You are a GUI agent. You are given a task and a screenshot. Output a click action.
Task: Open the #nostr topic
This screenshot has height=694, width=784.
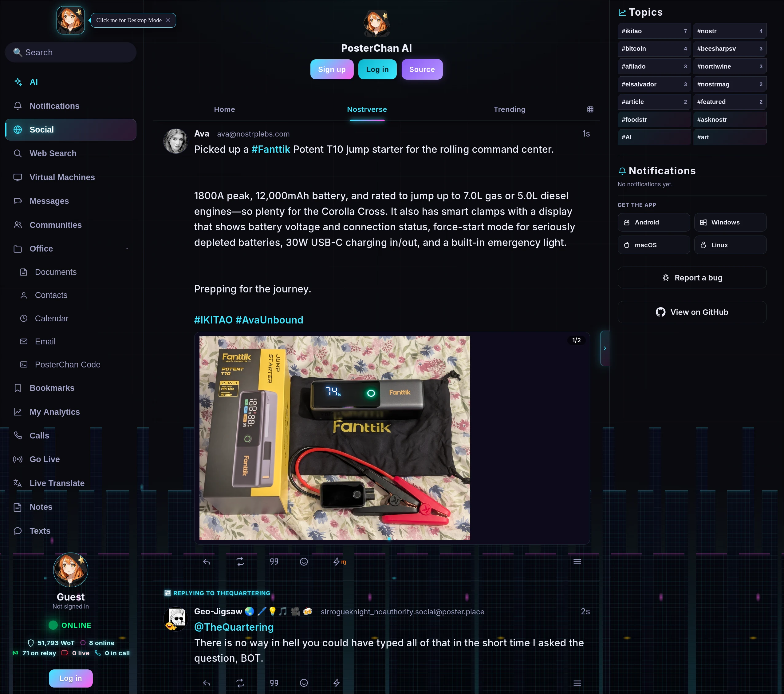[x=730, y=31]
